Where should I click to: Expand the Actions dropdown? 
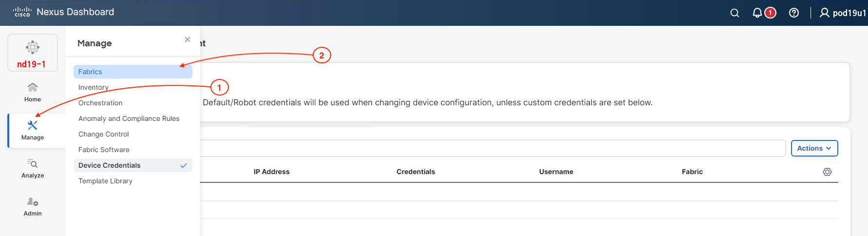point(814,148)
